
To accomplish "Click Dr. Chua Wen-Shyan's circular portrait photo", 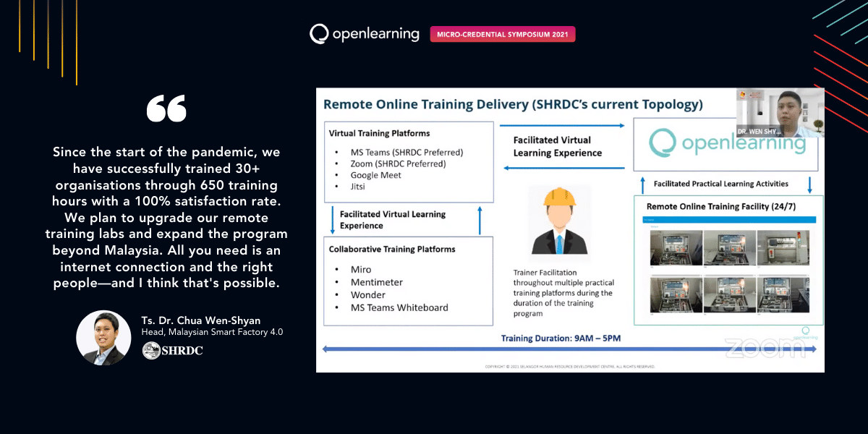I will (x=103, y=338).
